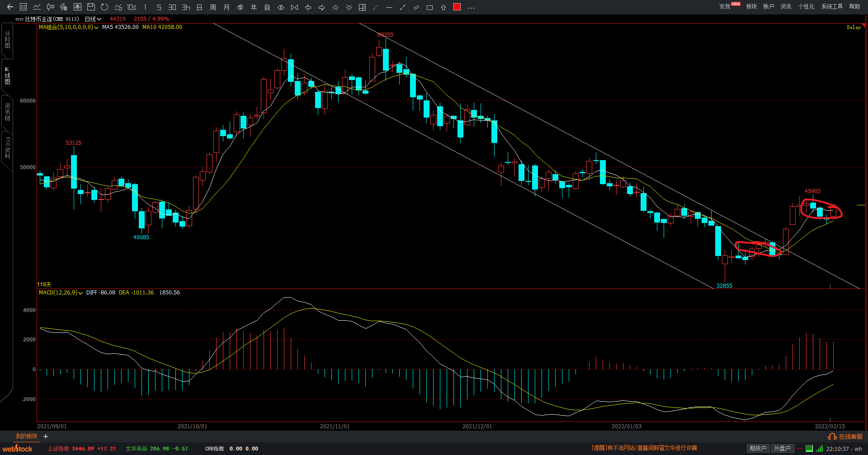Click the up arrow marker tool

tap(443, 7)
